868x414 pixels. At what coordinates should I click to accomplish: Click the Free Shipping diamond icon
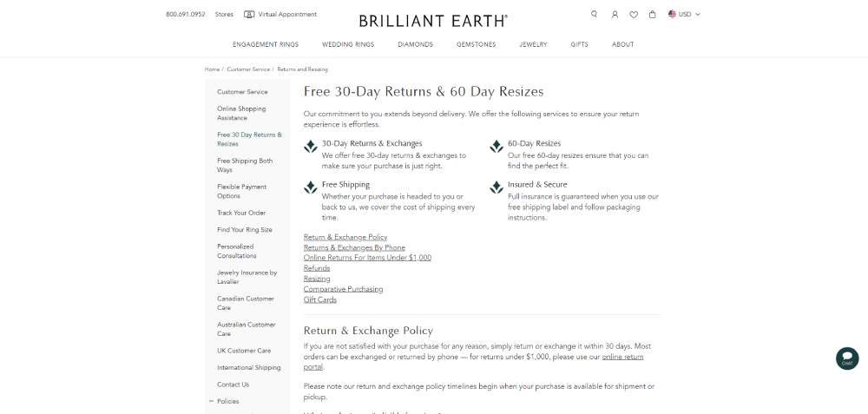click(x=311, y=187)
